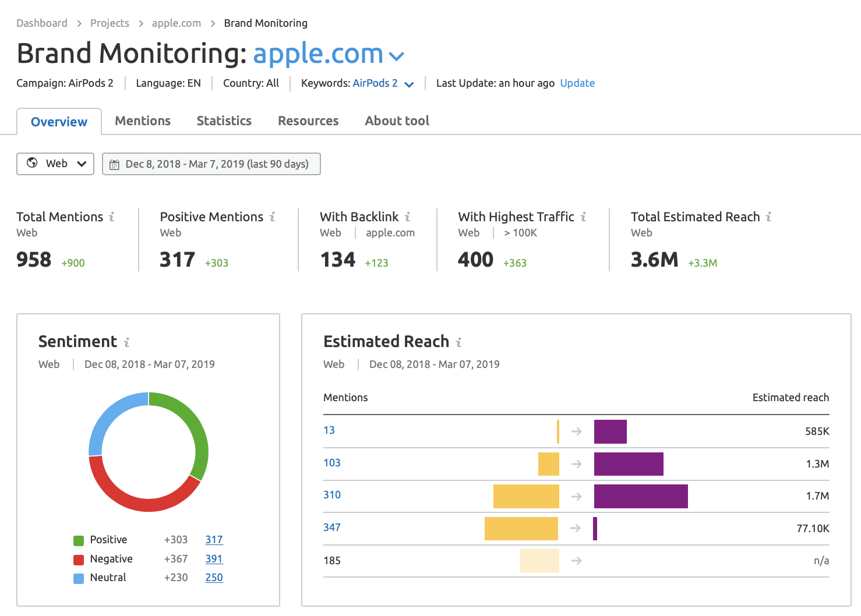Click the Total Estimated Reach info icon
861x616 pixels.
pyautogui.click(x=769, y=217)
